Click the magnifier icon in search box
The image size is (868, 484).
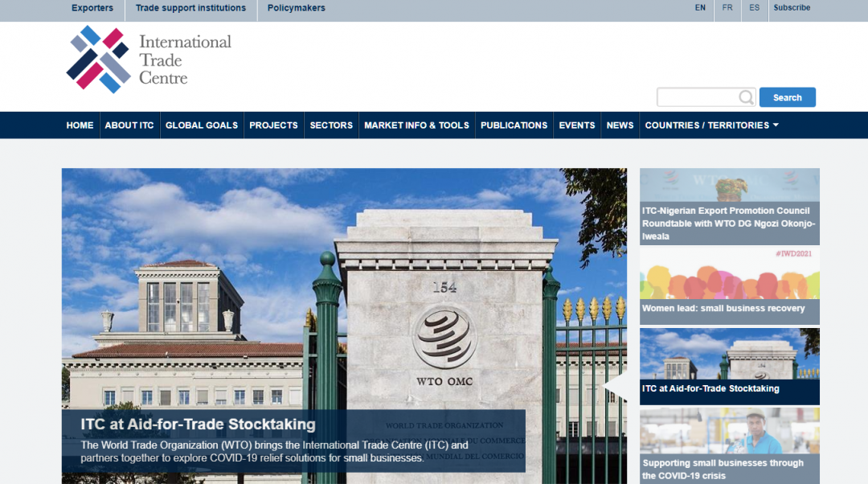click(746, 97)
